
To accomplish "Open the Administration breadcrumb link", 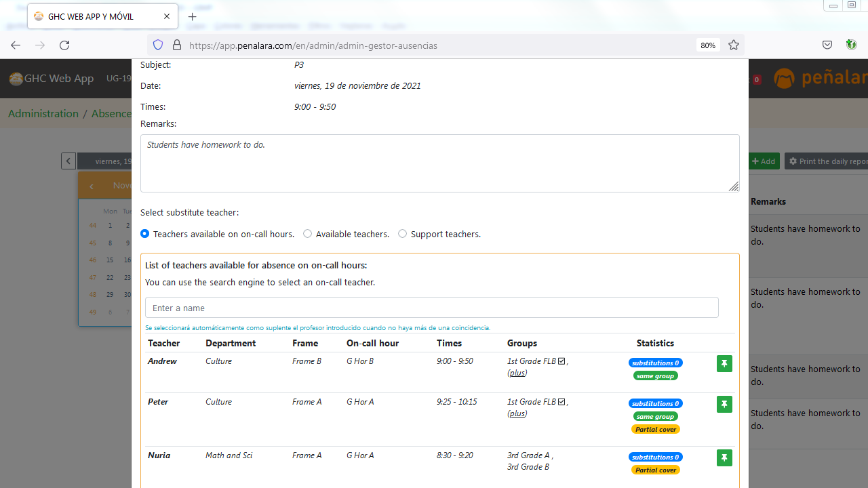I will [x=43, y=113].
